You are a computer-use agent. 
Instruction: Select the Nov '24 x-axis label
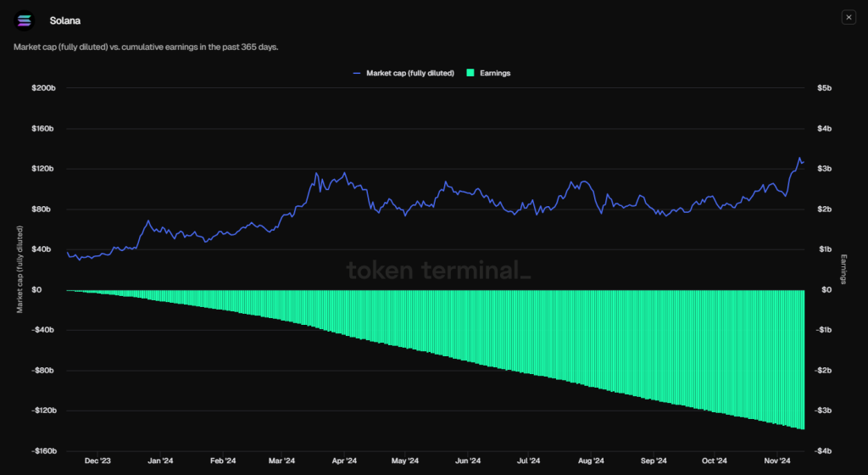(776, 461)
